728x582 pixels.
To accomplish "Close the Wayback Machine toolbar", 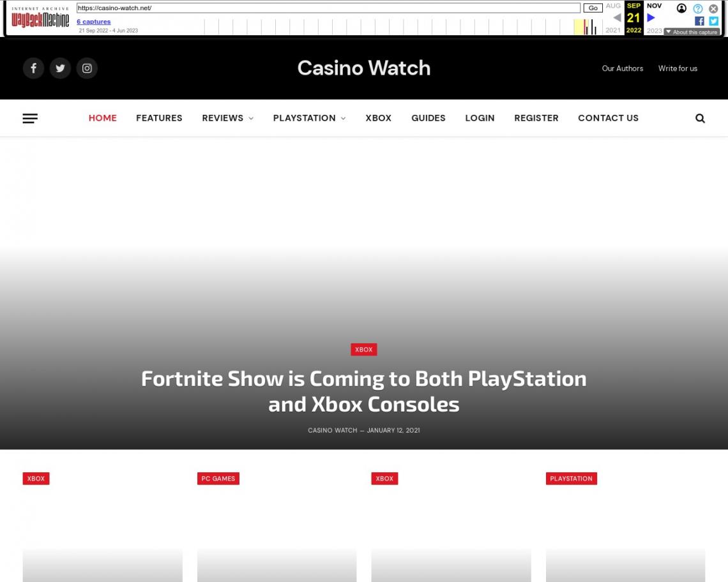I will pos(713,8).
